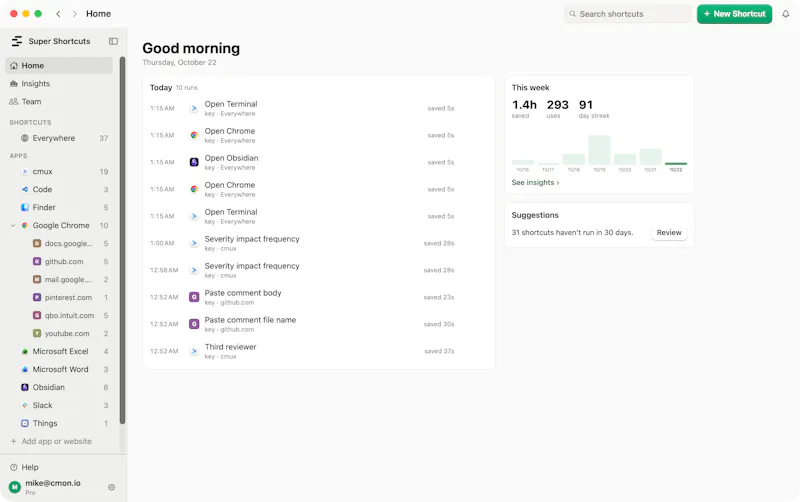This screenshot has height=502, width=800.
Task: Select the Open Obsidian run row
Action: pyautogui.click(x=319, y=162)
